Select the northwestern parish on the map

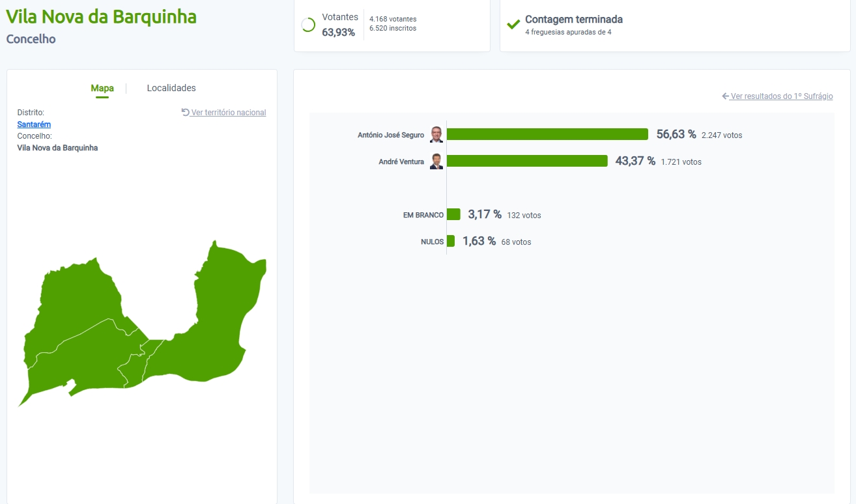(78, 300)
